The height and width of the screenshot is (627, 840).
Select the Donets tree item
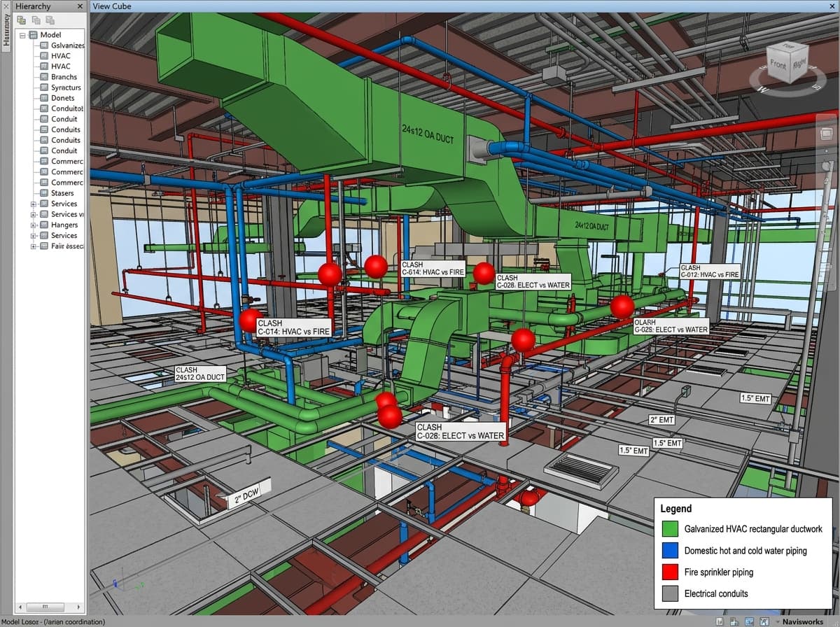point(62,98)
